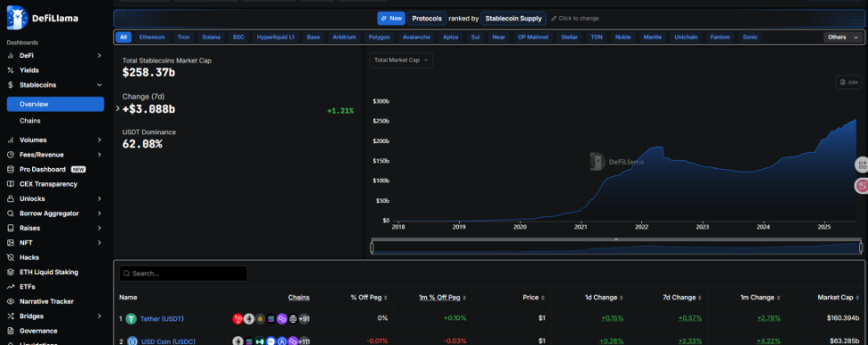
Task: Click the Narrative Tracker eye icon
Action: (10, 302)
